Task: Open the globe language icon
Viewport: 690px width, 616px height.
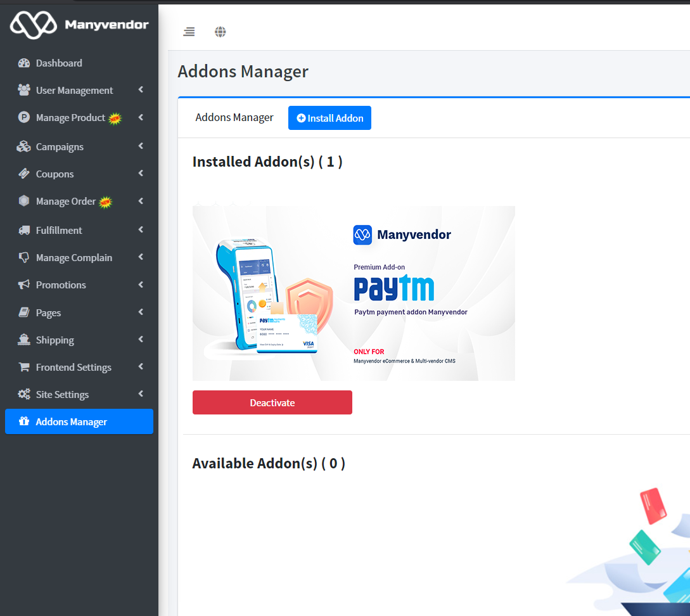Action: coord(220,32)
